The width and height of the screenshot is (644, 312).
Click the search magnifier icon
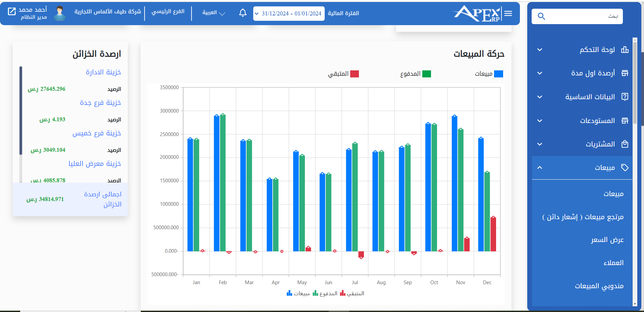tap(541, 16)
